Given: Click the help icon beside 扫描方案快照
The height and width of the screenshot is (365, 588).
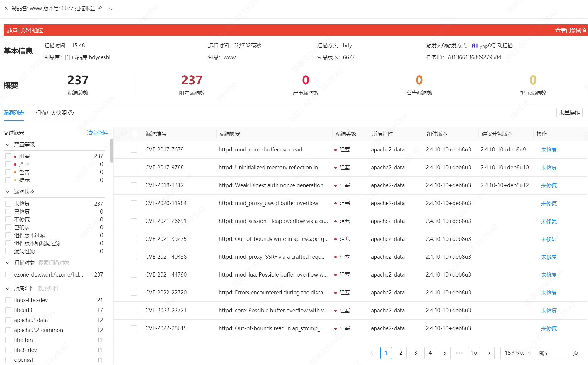Looking at the screenshot, I should pyautogui.click(x=71, y=113).
